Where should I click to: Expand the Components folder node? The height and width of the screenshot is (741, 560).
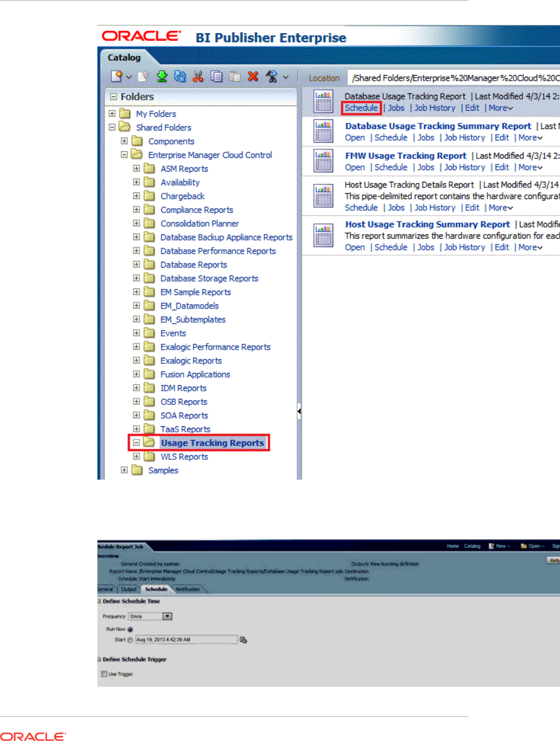[x=124, y=141]
